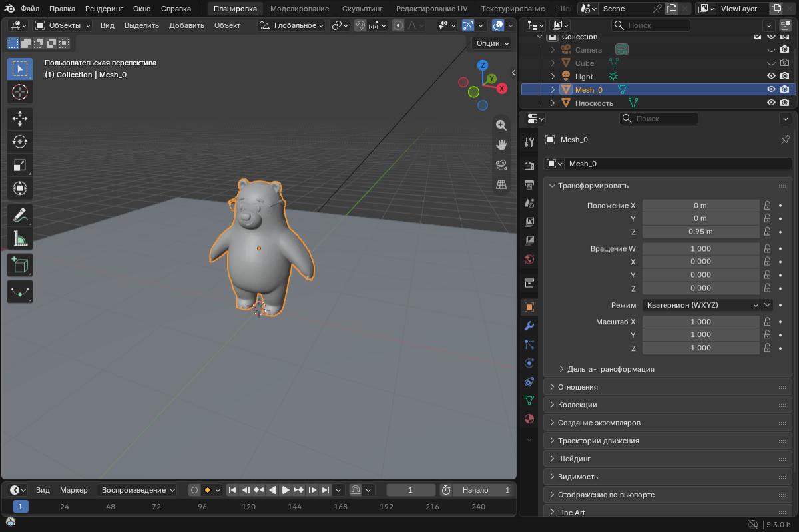Switch perspective/orthographic grid icon

click(x=501, y=184)
